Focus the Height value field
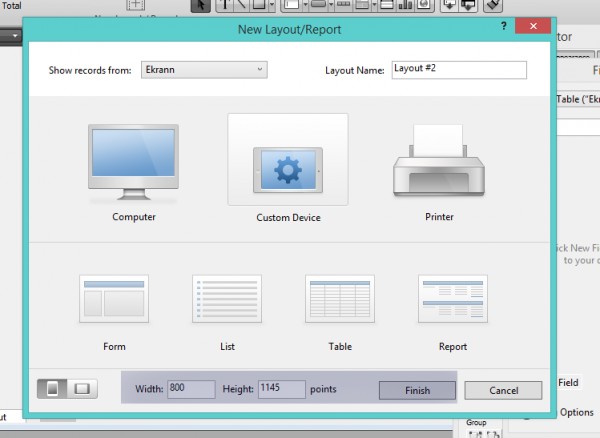The width and height of the screenshot is (600, 438). click(x=282, y=389)
